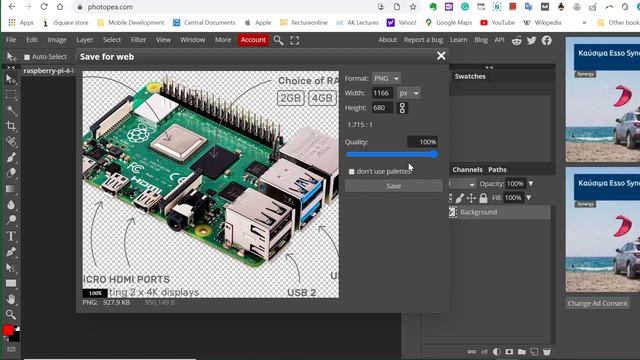Toggle lock position in layers panel
The width and height of the screenshot is (640, 360).
tap(471, 198)
